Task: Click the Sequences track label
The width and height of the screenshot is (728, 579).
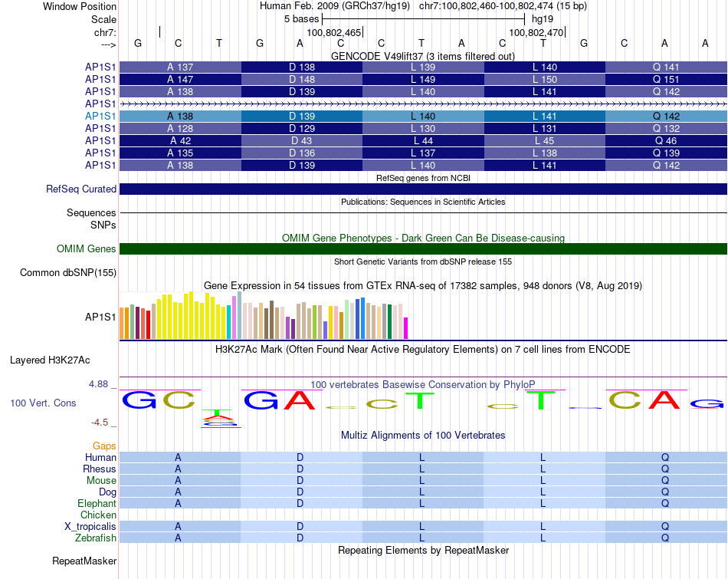Action: pyautogui.click(x=91, y=213)
